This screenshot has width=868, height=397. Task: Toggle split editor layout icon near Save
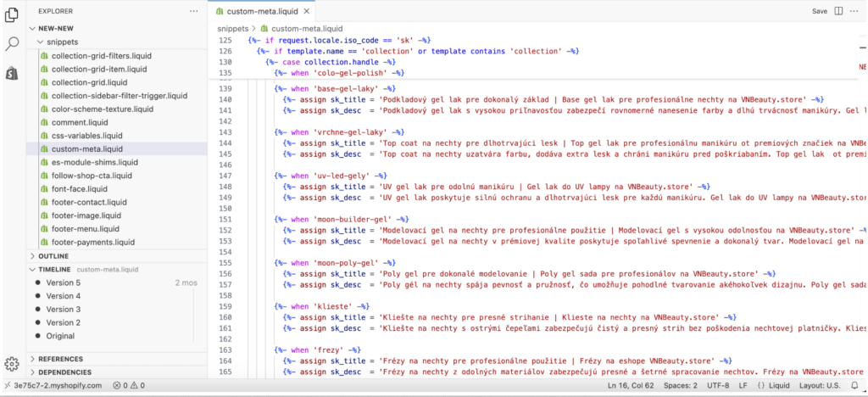pos(839,11)
